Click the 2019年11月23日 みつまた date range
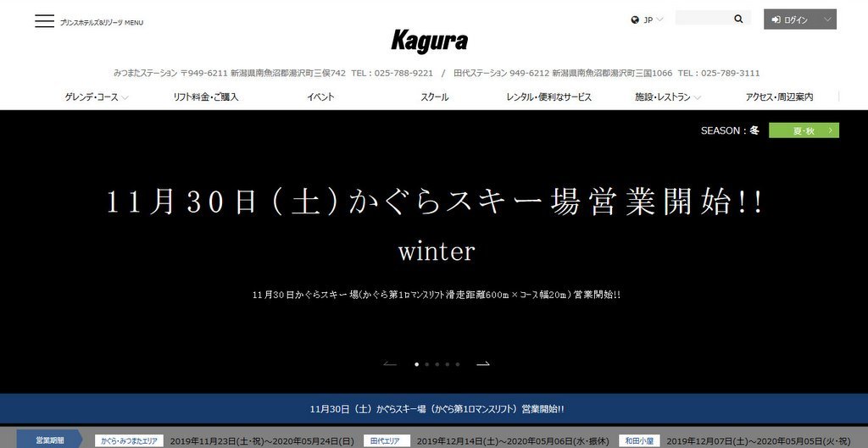 [262, 441]
